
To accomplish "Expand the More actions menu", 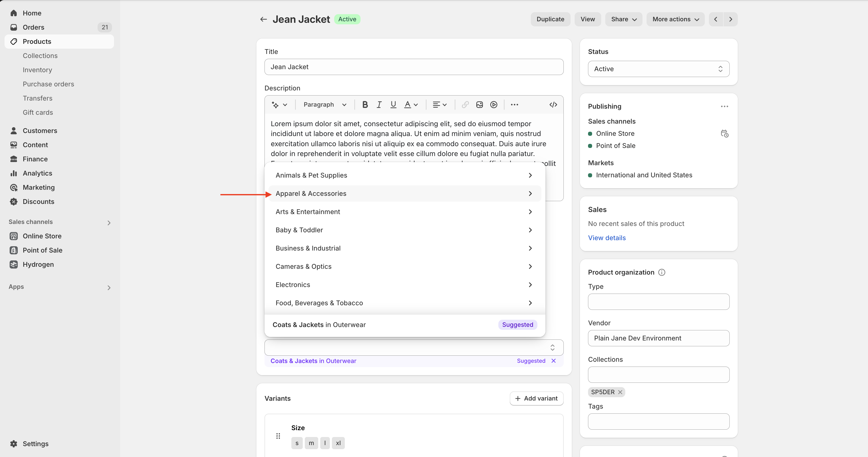I will (675, 19).
